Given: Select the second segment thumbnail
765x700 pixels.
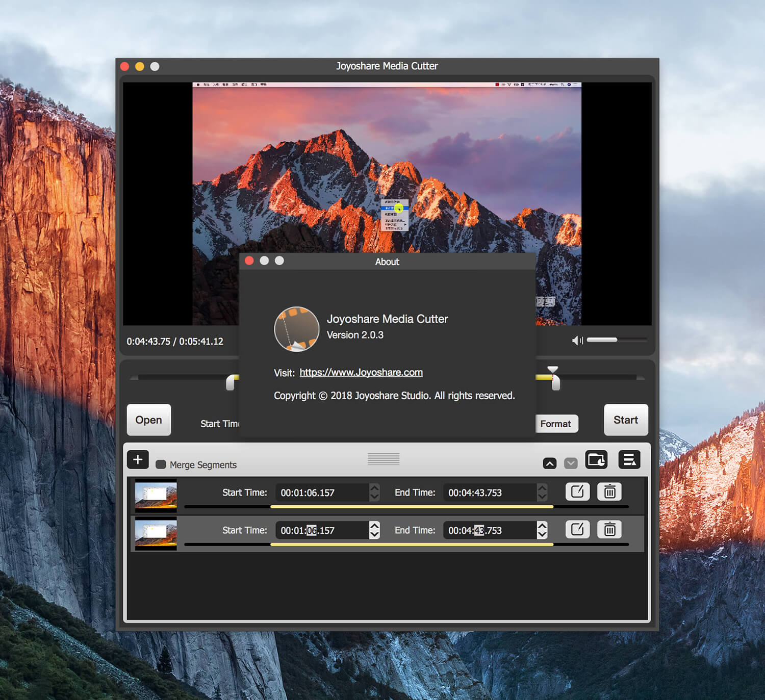Looking at the screenshot, I should [x=156, y=533].
